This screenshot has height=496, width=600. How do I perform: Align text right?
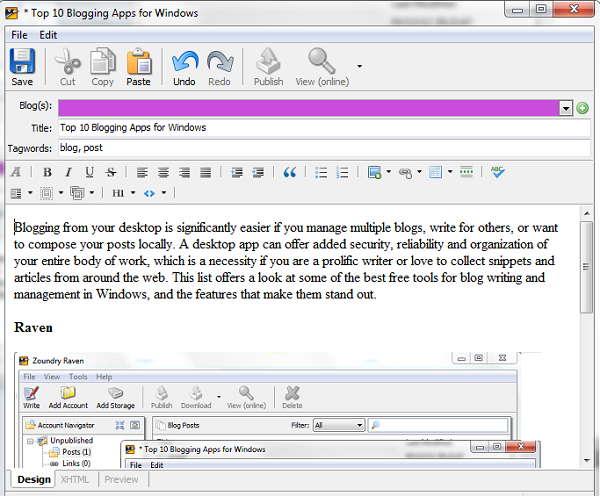coord(184,173)
